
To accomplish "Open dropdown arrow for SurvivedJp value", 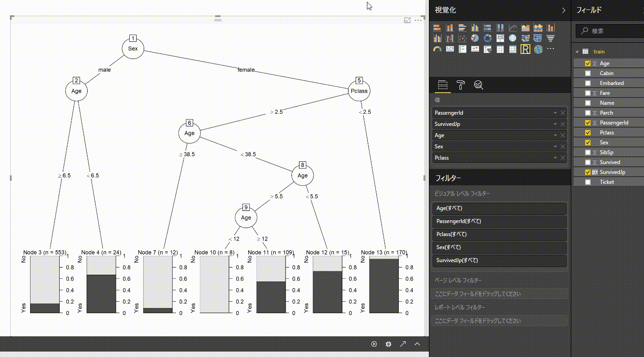I will (x=556, y=124).
